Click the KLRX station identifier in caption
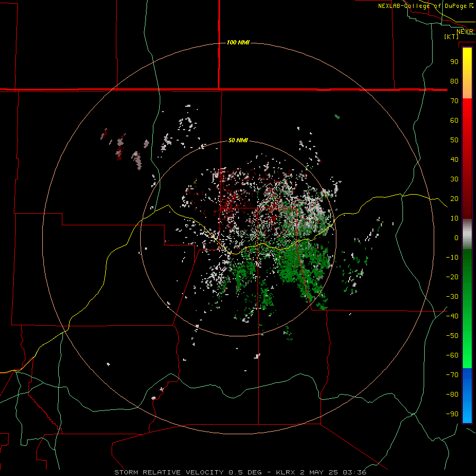Image resolution: width=476 pixels, height=476 pixels. click(286, 472)
